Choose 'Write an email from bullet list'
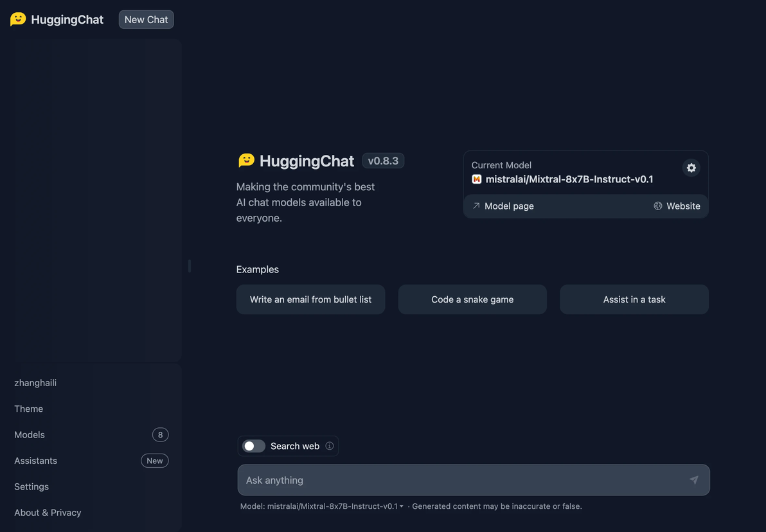The image size is (766, 532). [x=310, y=299]
